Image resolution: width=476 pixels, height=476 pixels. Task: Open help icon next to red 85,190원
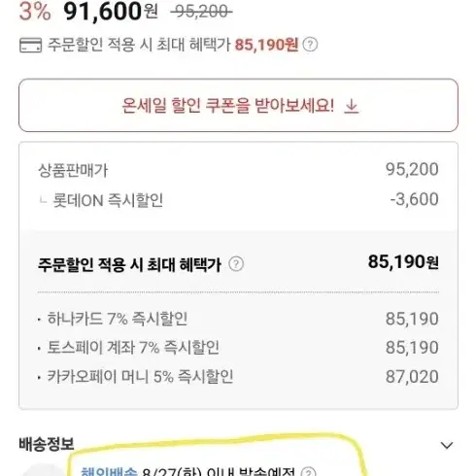[x=310, y=45]
